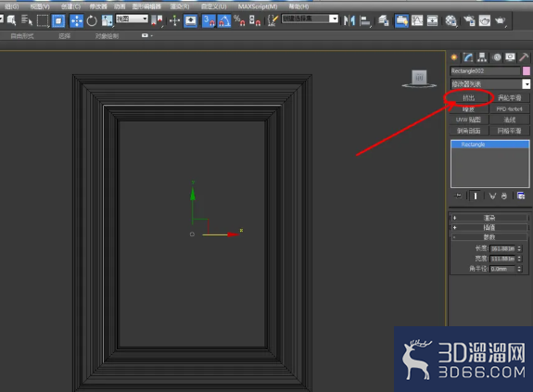
Task: Click the Use Pivot Point Center icon
Action: coord(157,20)
